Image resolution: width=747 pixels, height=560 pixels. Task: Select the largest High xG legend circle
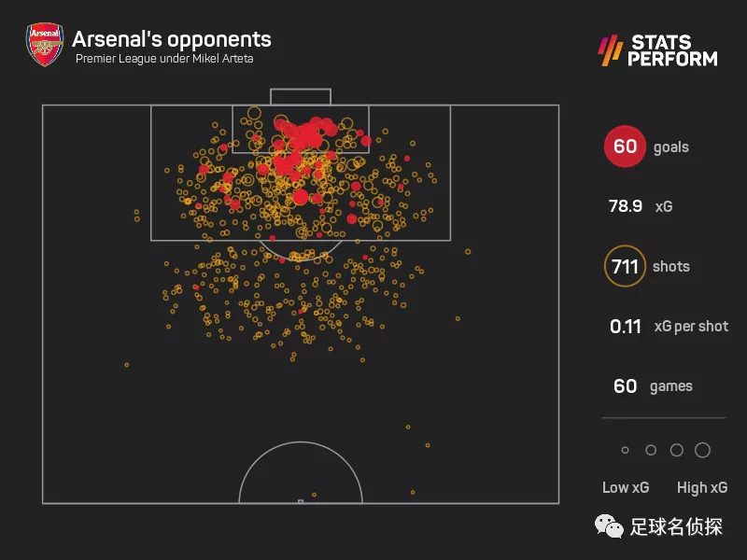pos(702,450)
